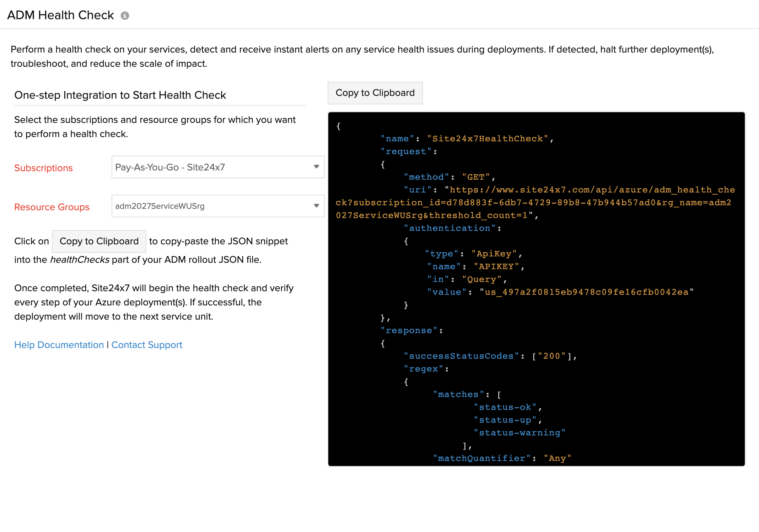Image resolution: width=759 pixels, height=532 pixels.
Task: Click the italic healthChecks word in instructions
Action: coord(80,260)
